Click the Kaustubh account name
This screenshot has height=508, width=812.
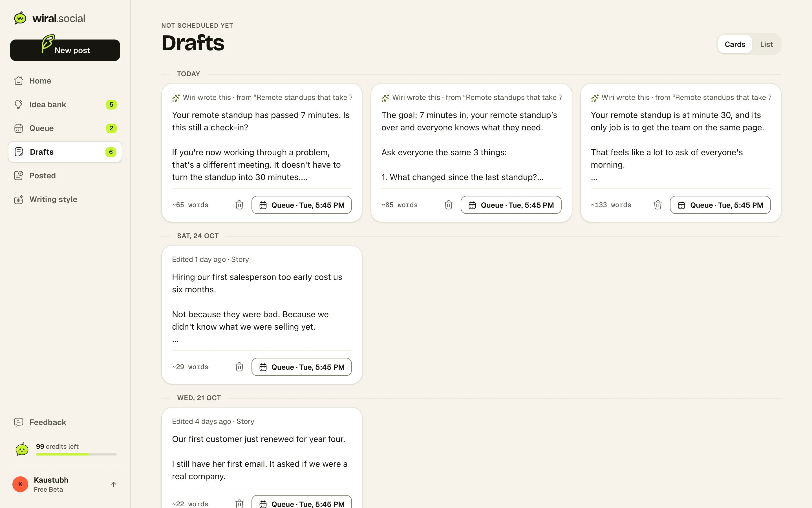51,480
